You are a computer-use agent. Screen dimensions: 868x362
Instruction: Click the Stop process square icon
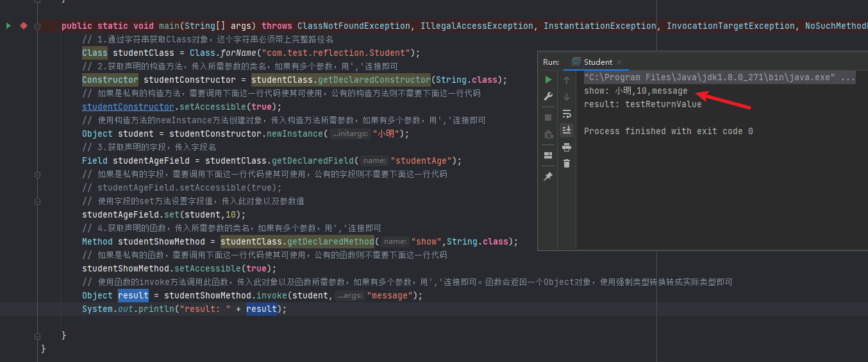548,117
